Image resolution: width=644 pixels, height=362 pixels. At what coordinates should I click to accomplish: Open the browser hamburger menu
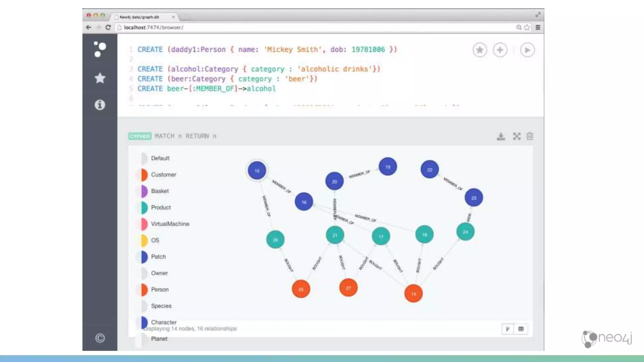tap(538, 27)
